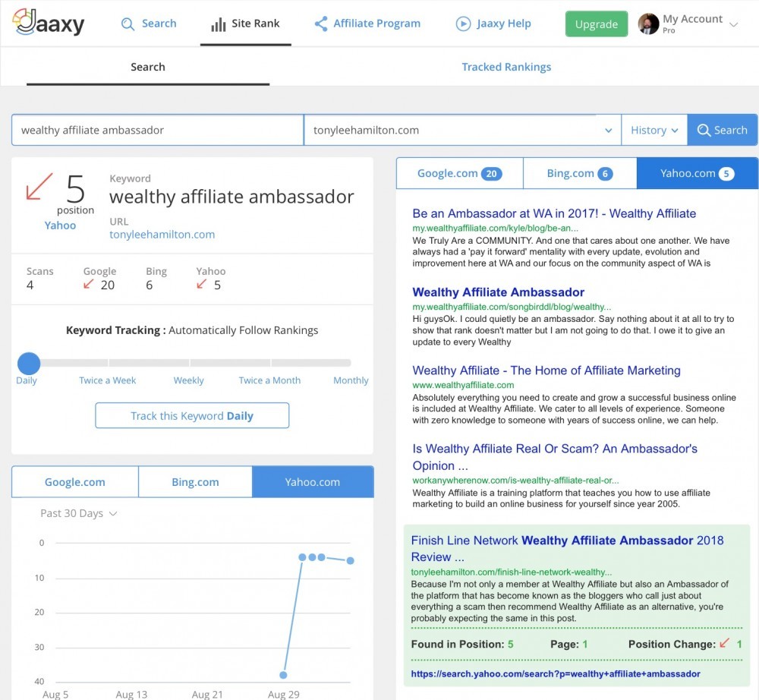Image resolution: width=759 pixels, height=700 pixels.
Task: Open the Past 30 Days range dropdown
Action: (x=79, y=513)
